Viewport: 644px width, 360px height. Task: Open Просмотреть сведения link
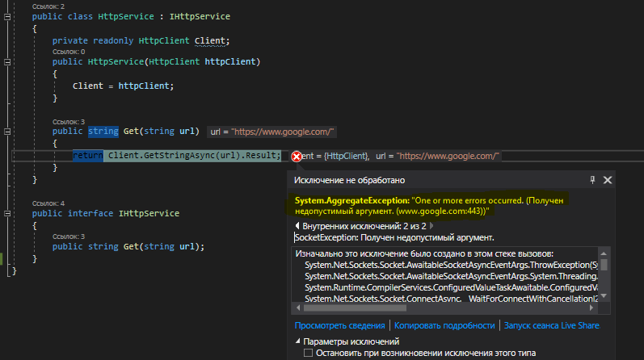[339, 325]
